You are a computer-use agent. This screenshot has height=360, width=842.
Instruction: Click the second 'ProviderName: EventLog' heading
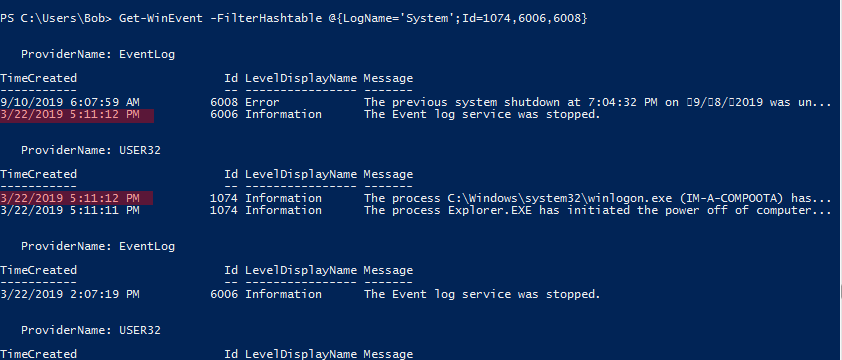click(x=98, y=246)
